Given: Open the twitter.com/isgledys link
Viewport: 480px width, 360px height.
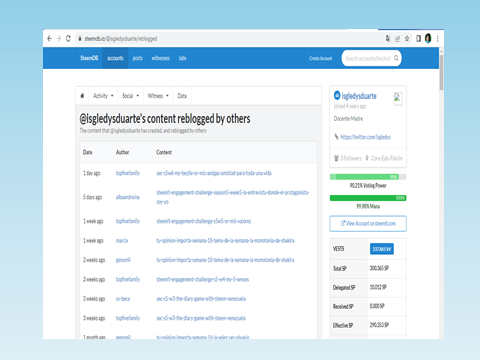Looking at the screenshot, I should point(365,137).
